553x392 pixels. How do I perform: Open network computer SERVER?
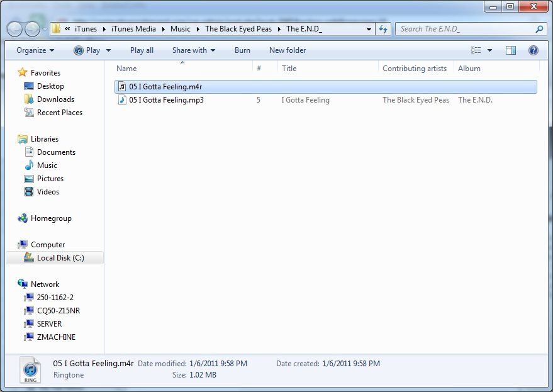[x=49, y=324]
